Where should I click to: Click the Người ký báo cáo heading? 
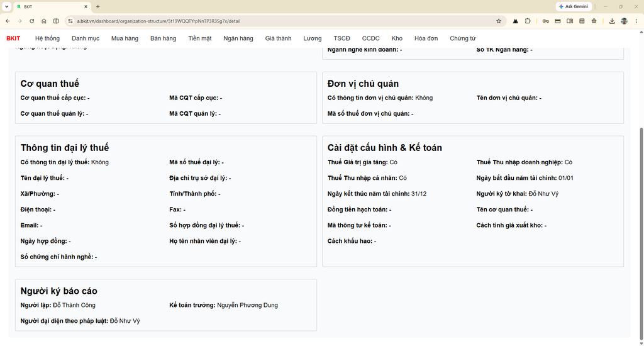58,291
